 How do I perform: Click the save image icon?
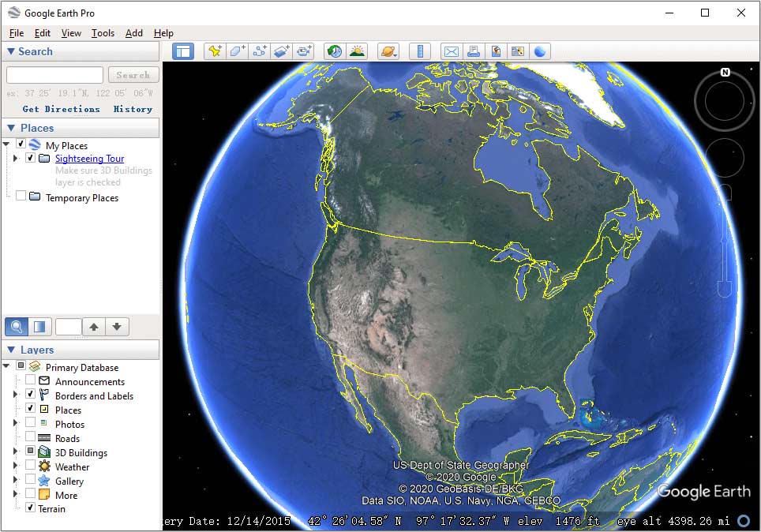click(x=496, y=51)
